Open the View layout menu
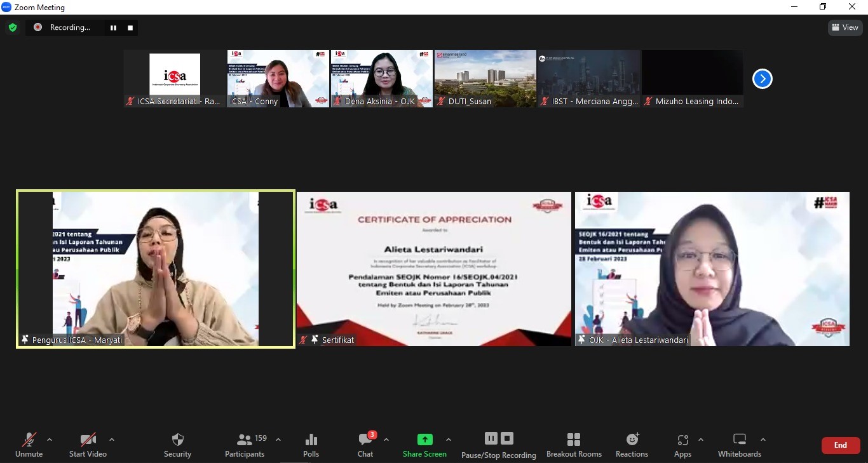The width and height of the screenshot is (868, 463). pyautogui.click(x=844, y=27)
